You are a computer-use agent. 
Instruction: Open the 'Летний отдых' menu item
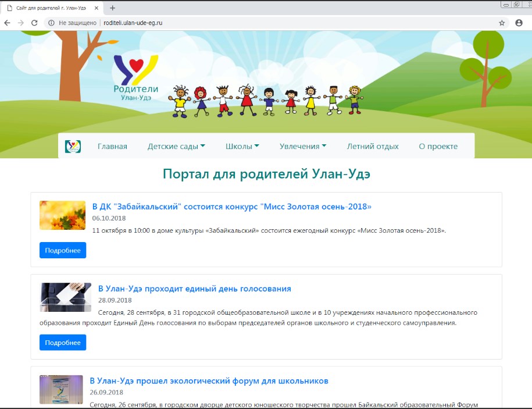click(373, 146)
